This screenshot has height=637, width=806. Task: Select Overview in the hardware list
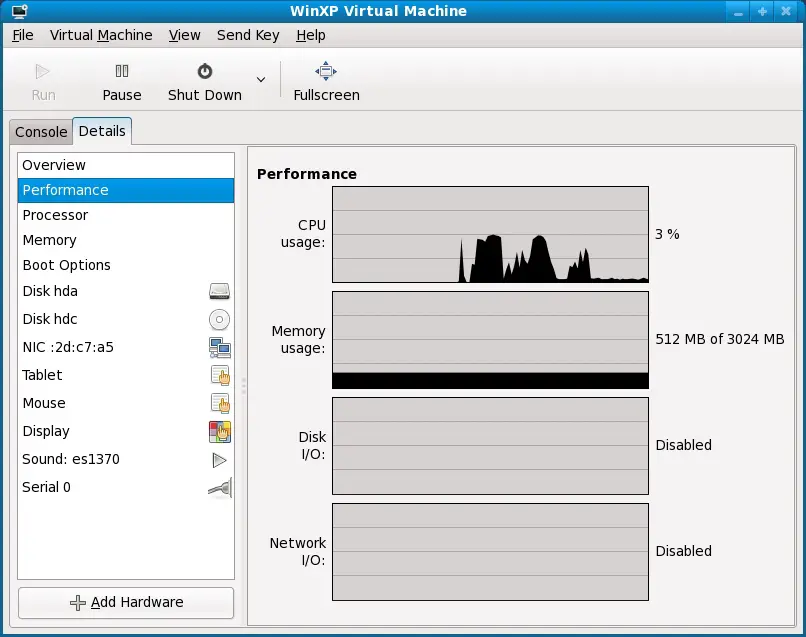coord(126,165)
